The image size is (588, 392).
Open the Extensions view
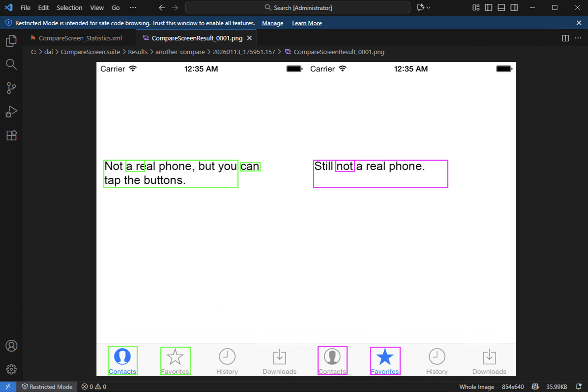pos(11,135)
